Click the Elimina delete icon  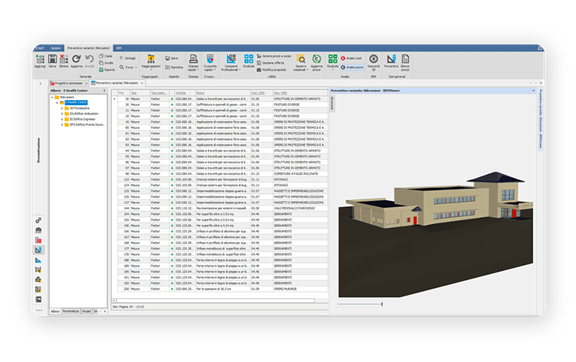coord(64,60)
